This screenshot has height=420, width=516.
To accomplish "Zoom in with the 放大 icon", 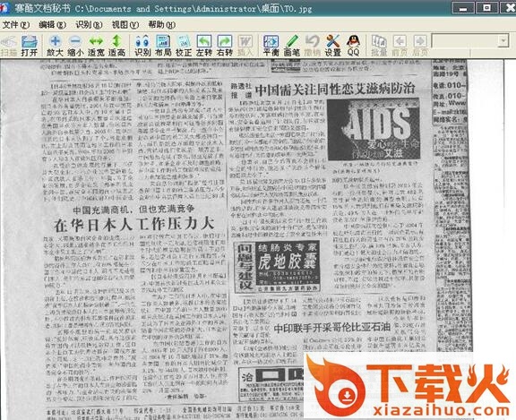I will 55,46.
